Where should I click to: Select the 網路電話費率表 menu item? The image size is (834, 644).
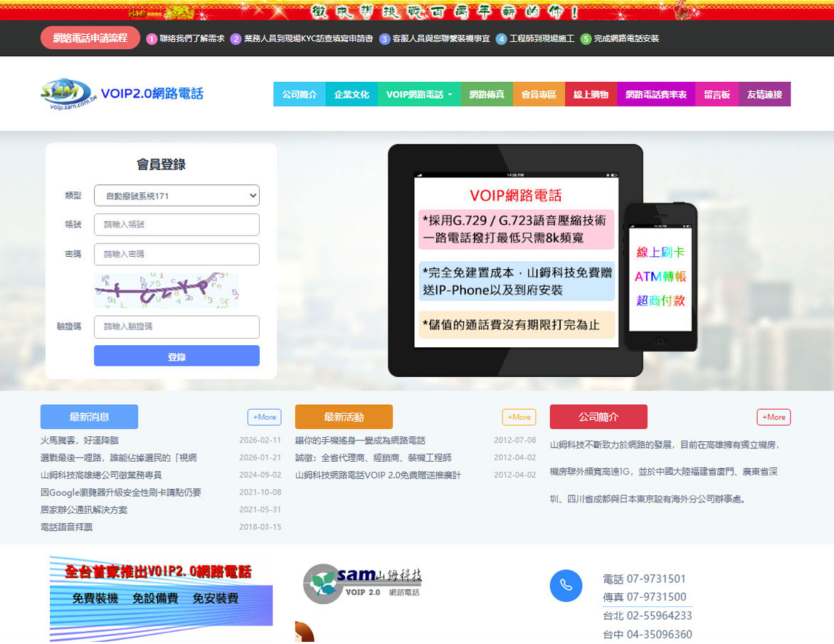click(655, 95)
